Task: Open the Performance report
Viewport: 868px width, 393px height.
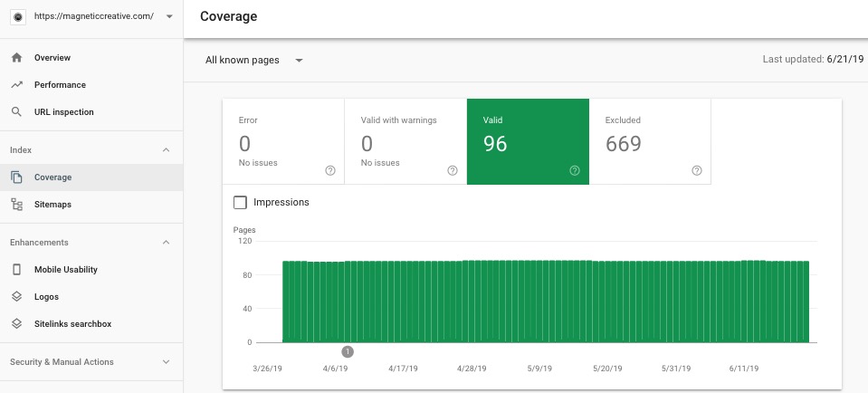Action: click(x=60, y=85)
